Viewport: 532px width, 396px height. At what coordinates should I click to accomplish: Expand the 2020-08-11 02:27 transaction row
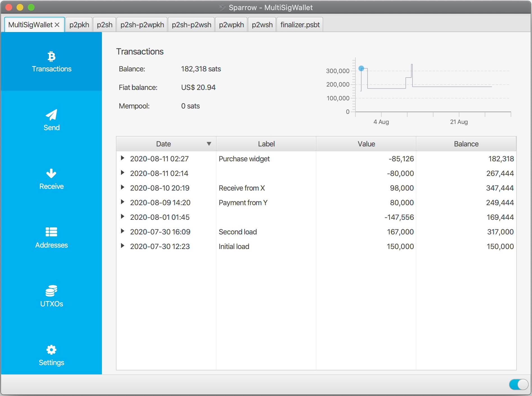pyautogui.click(x=122, y=158)
